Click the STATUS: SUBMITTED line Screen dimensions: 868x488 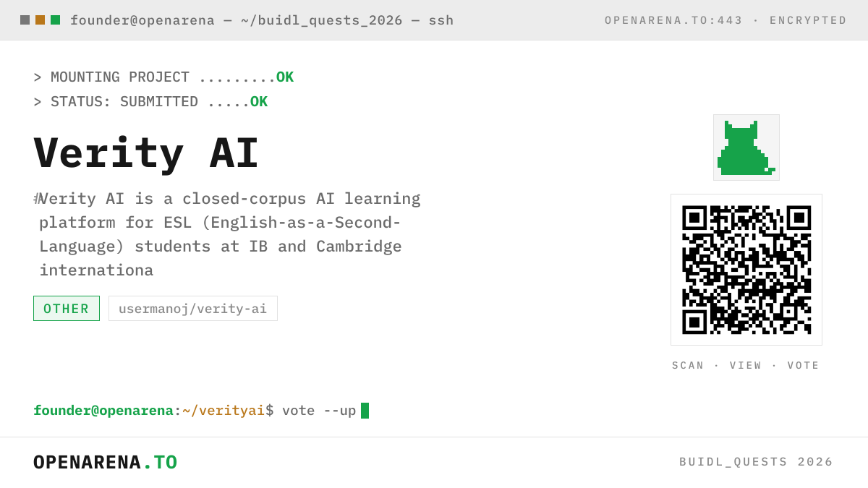pyautogui.click(x=150, y=102)
